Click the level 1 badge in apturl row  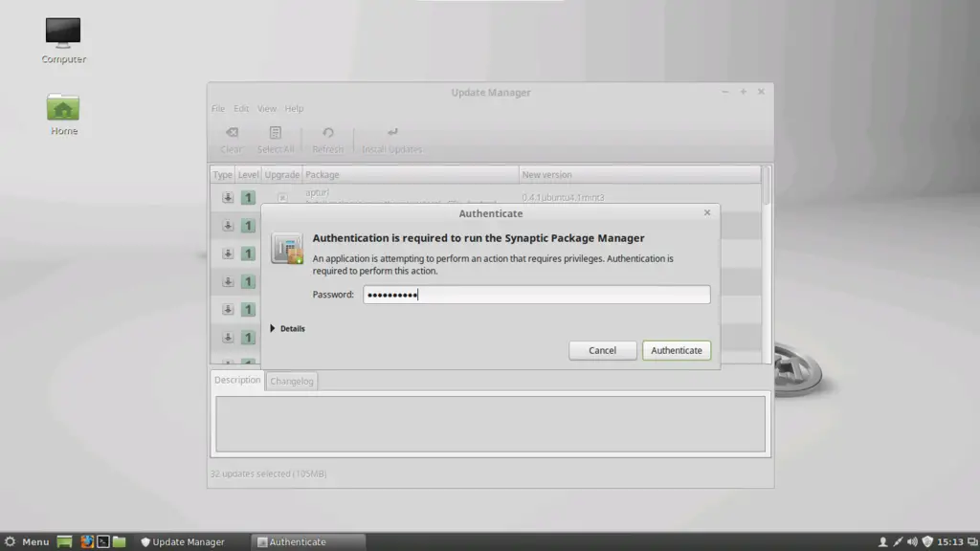[248, 197]
